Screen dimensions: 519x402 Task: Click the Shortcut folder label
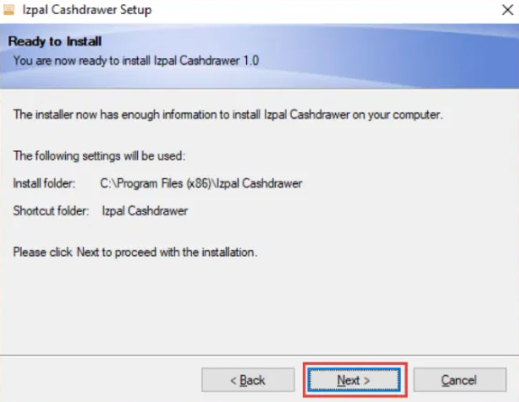(51, 211)
